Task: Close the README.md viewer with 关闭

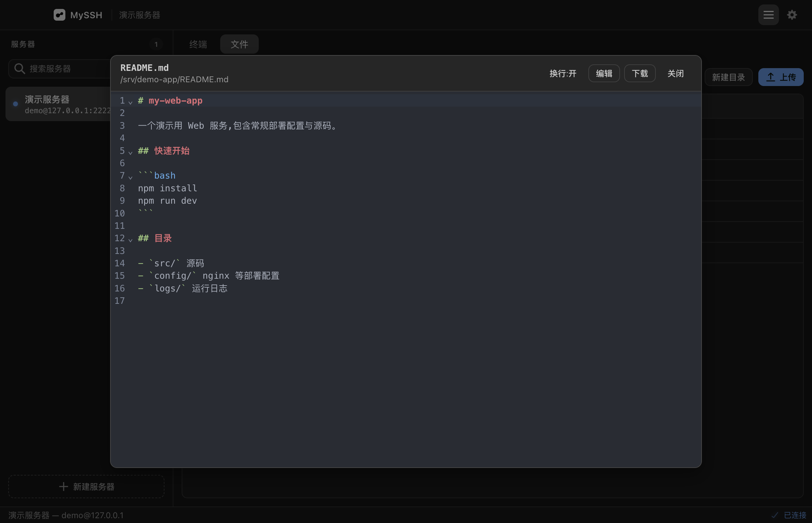Action: click(675, 73)
